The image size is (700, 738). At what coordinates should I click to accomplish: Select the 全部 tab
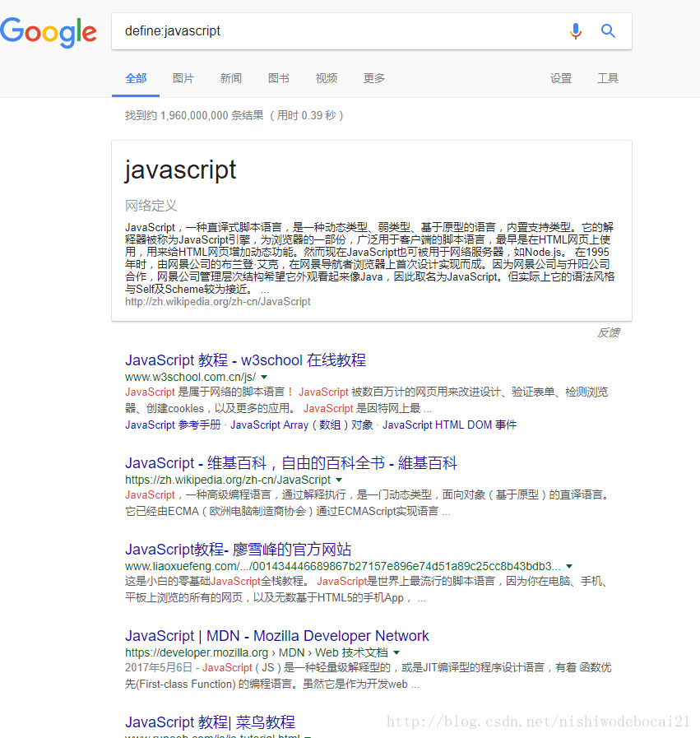(136, 78)
